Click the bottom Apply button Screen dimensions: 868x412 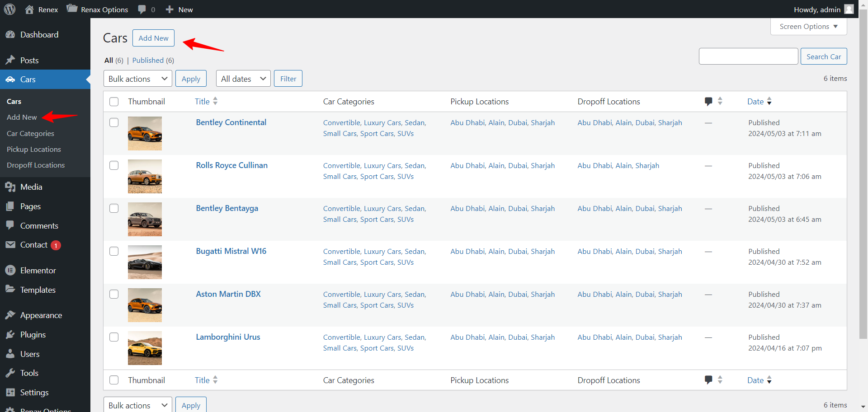point(191,405)
